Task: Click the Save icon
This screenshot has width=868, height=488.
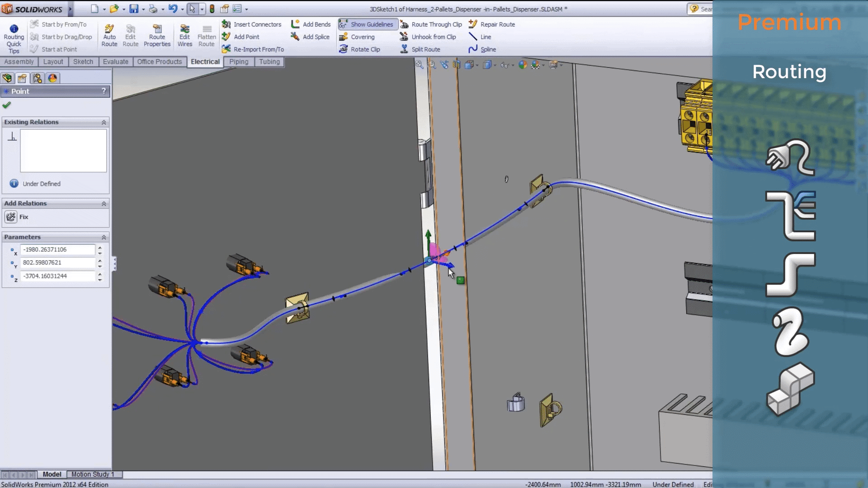Action: pyautogui.click(x=134, y=9)
